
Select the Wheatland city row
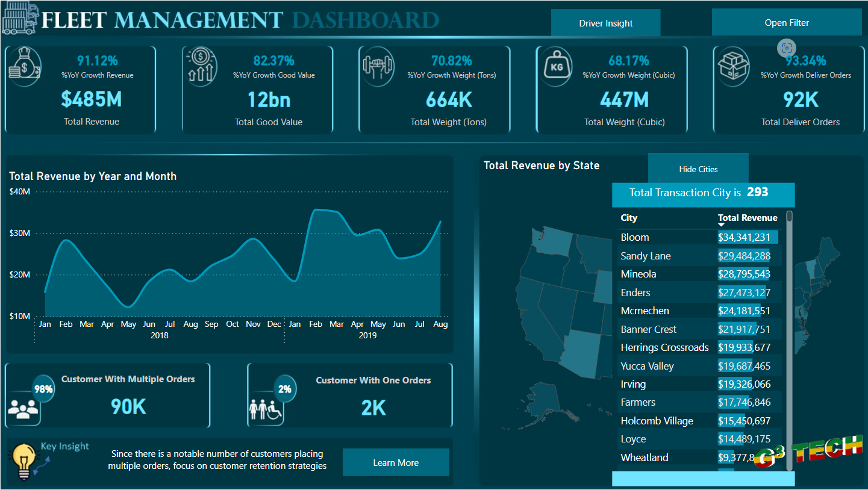tap(699, 457)
